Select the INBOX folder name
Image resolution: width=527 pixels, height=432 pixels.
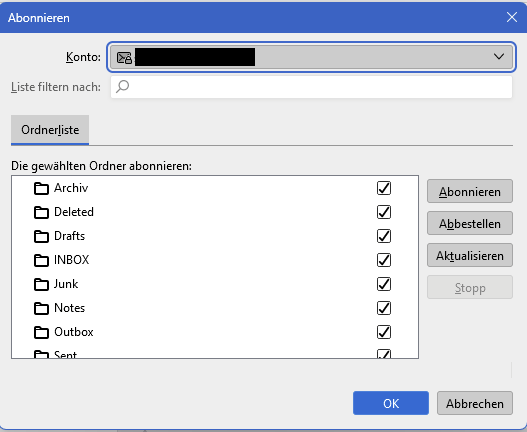point(72,260)
